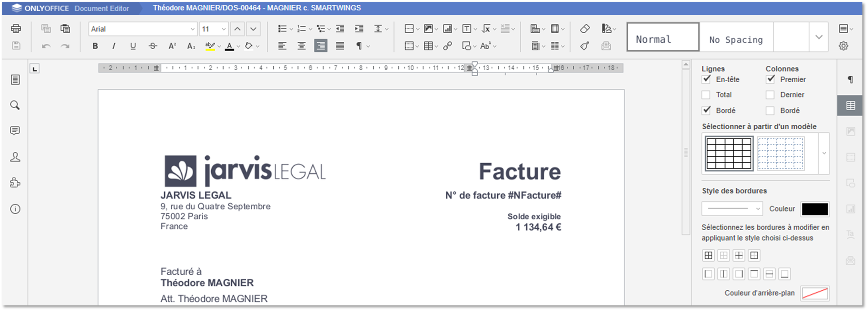Click the Copy style paintbrush icon
Image resolution: width=868 pixels, height=311 pixels.
tap(584, 46)
